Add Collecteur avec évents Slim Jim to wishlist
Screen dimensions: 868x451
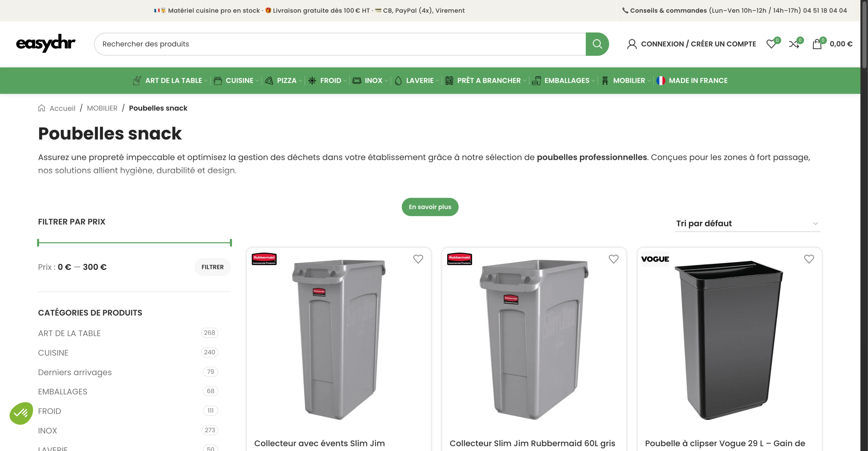418,259
